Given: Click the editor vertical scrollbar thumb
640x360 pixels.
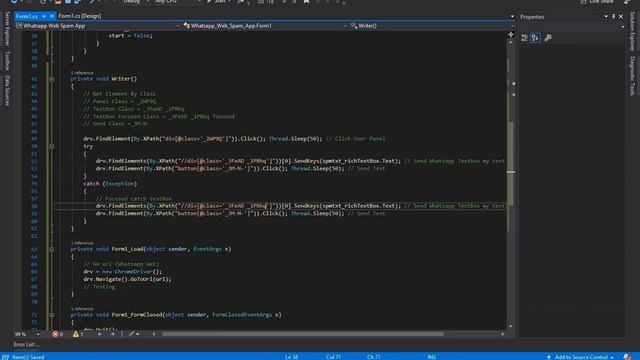Looking at the screenshot, I should point(511,163).
